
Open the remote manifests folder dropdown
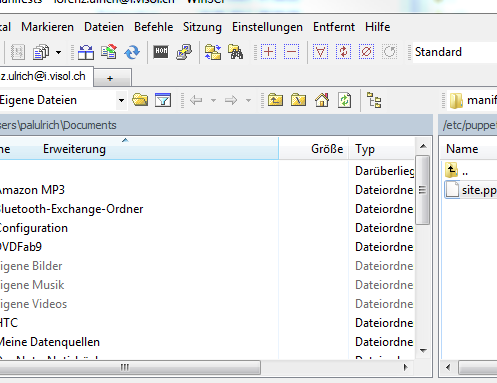click(473, 100)
